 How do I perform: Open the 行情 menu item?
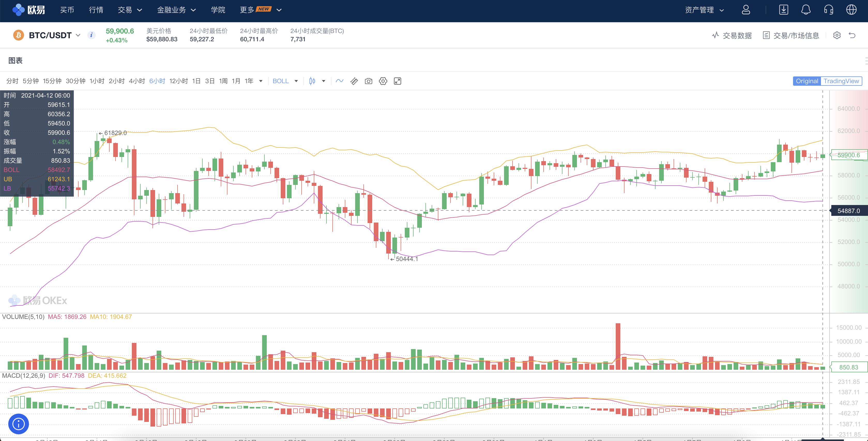click(x=96, y=10)
